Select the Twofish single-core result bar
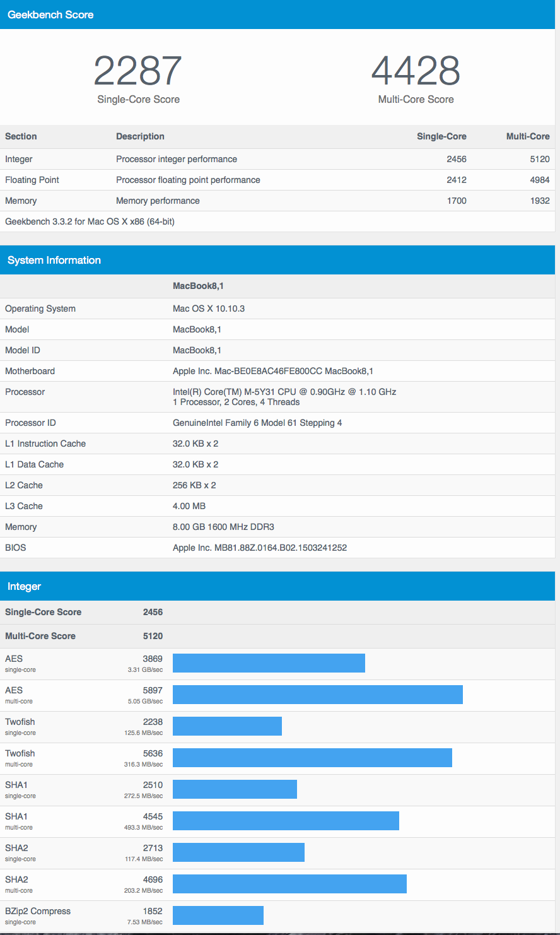560x935 pixels. tap(227, 726)
